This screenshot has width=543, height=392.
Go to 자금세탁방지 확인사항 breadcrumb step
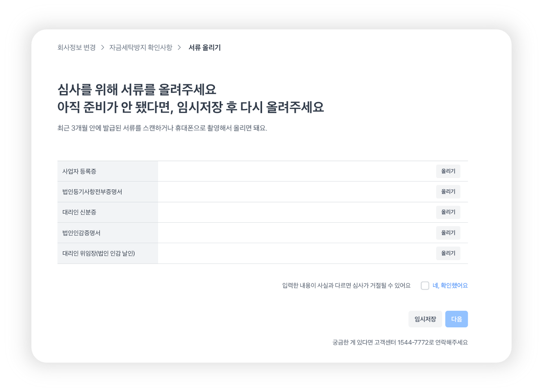tap(140, 47)
